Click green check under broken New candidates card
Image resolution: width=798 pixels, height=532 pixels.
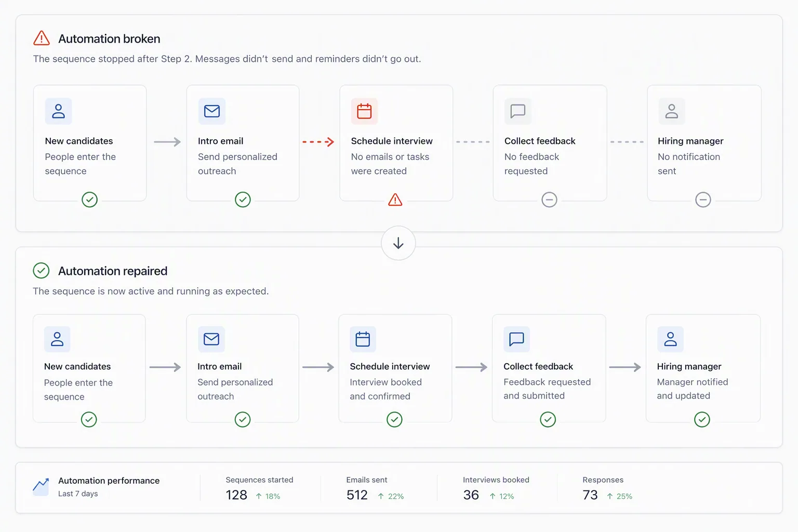[90, 200]
